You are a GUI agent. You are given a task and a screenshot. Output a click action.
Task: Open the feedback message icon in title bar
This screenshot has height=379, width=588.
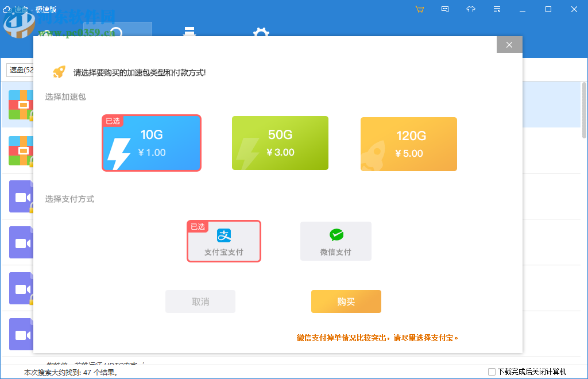(x=445, y=9)
